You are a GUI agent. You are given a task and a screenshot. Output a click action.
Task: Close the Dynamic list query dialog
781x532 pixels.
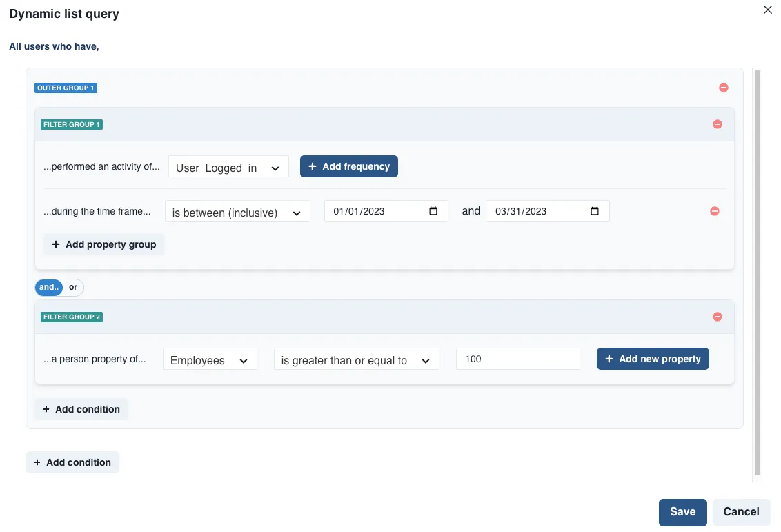(x=767, y=10)
